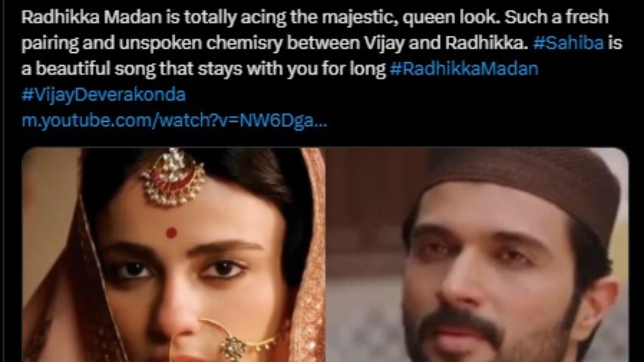This screenshot has height=362, width=644.
Task: Open the m.youtube.com watch link
Action: tap(174, 121)
